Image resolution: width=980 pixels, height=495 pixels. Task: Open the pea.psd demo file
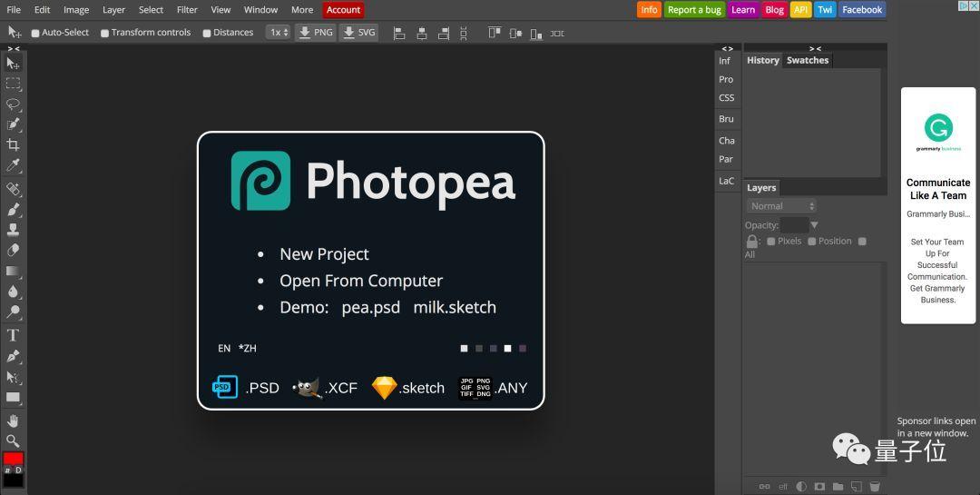coord(370,308)
